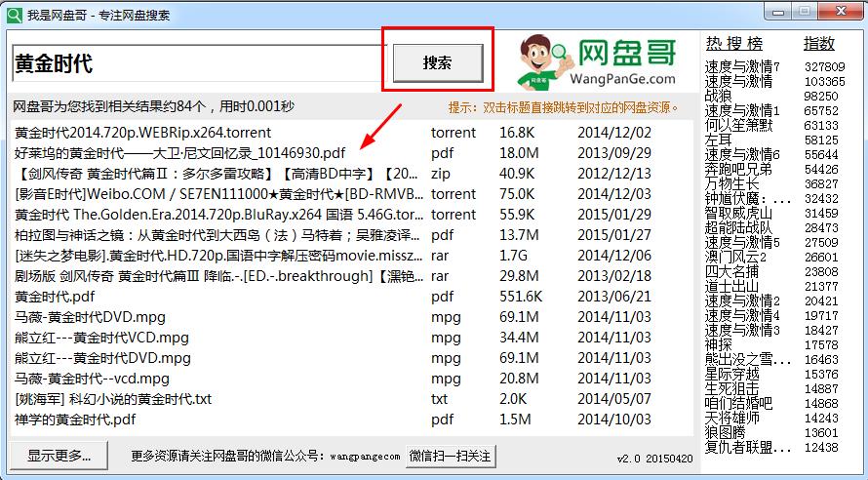Click 热搜榜 header in right panel
The image size is (868, 480).
(x=734, y=44)
